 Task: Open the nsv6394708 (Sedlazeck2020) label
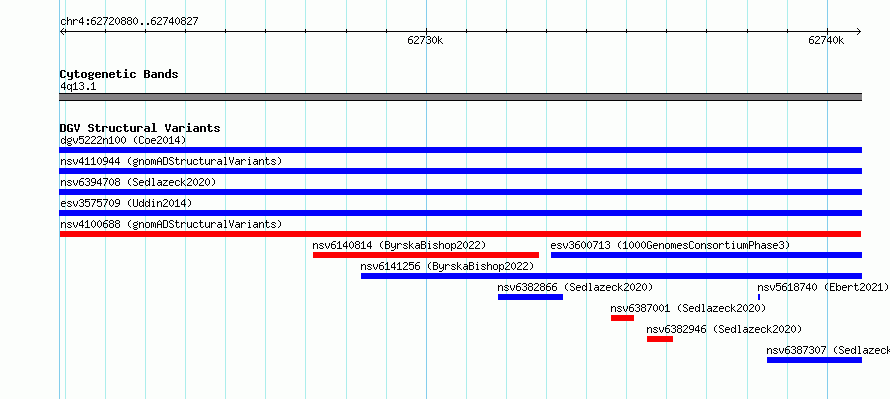[138, 182]
